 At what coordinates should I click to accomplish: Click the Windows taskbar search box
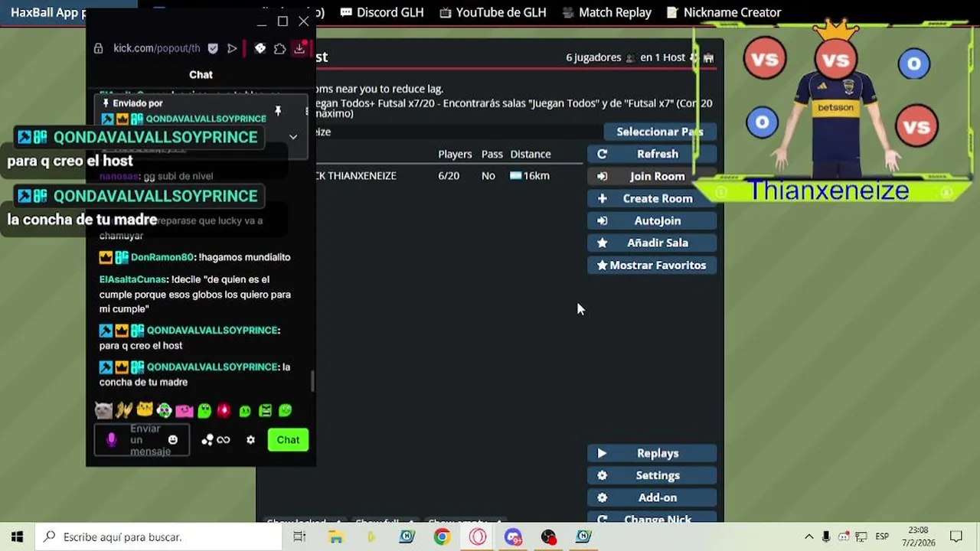tap(159, 536)
